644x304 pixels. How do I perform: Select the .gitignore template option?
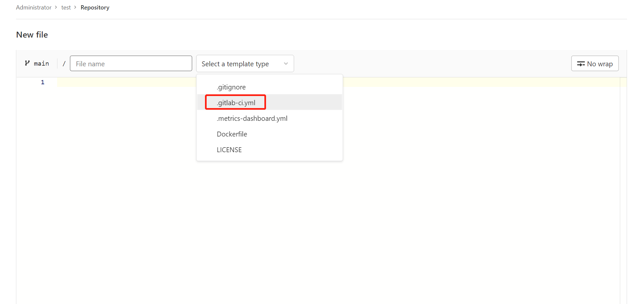(231, 87)
